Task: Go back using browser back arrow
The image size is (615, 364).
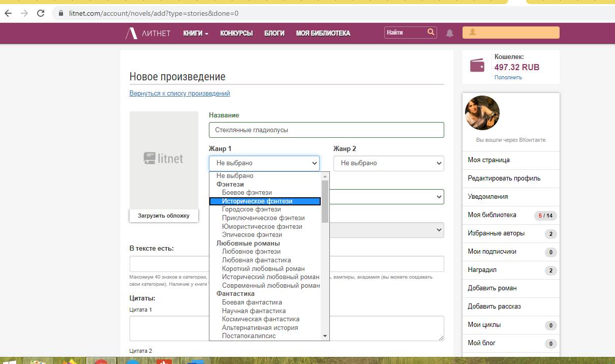Action: [8, 13]
